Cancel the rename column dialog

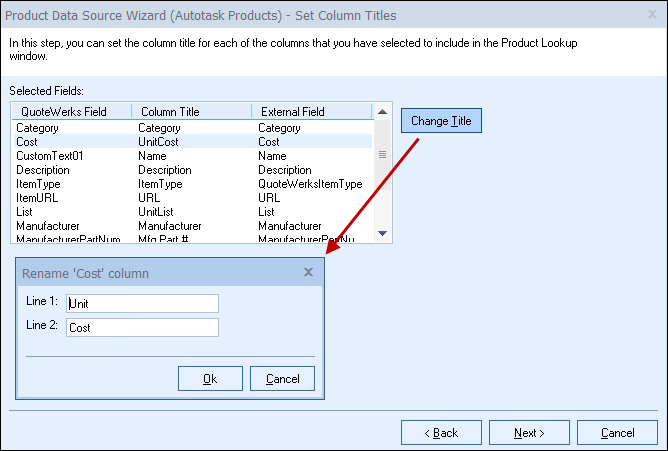tap(282, 378)
